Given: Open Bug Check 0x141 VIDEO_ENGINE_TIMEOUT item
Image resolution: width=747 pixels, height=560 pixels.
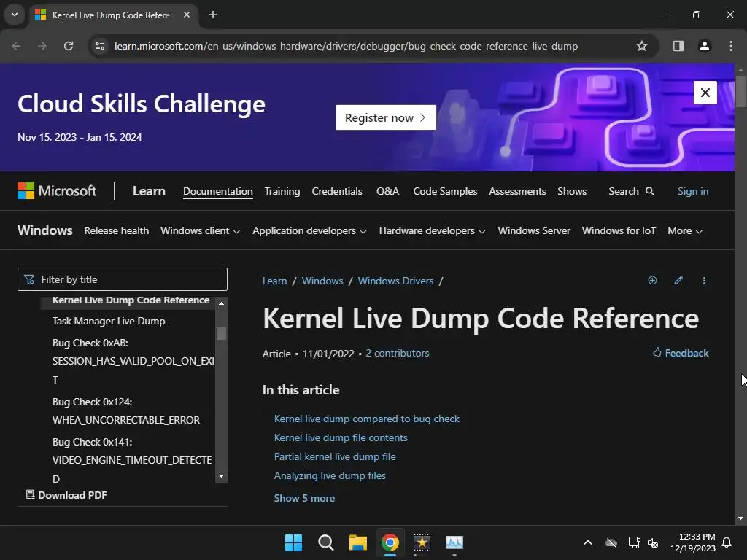Looking at the screenshot, I should [132, 460].
